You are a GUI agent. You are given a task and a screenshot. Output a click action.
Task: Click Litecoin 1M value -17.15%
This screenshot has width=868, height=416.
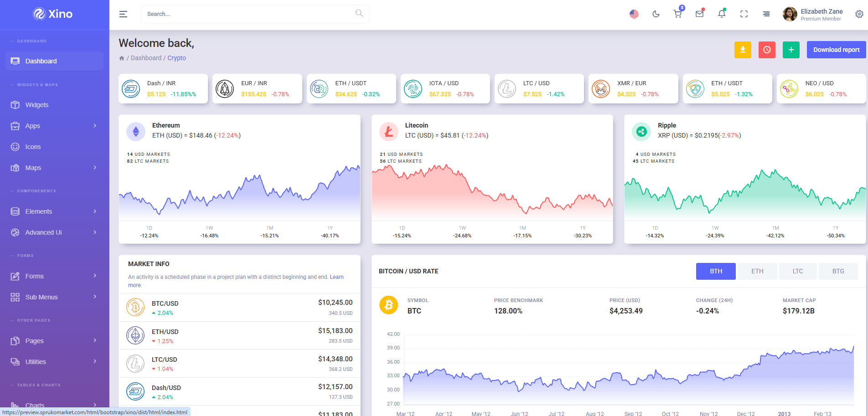[x=522, y=236]
